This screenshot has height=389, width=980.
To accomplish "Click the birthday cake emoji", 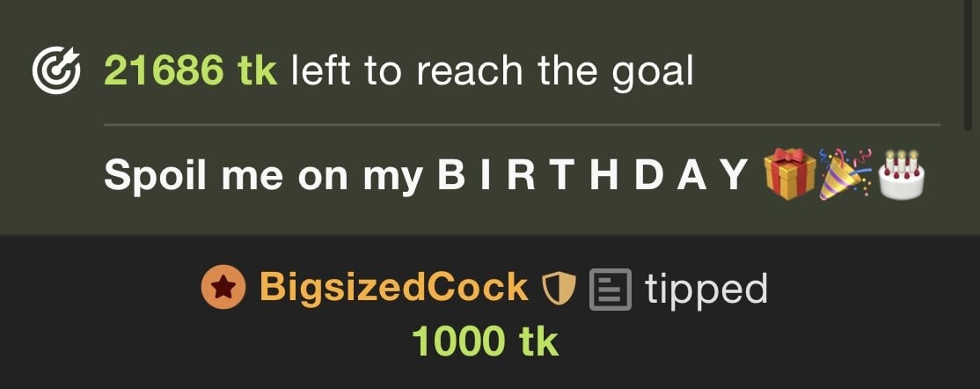I will pyautogui.click(x=901, y=174).
